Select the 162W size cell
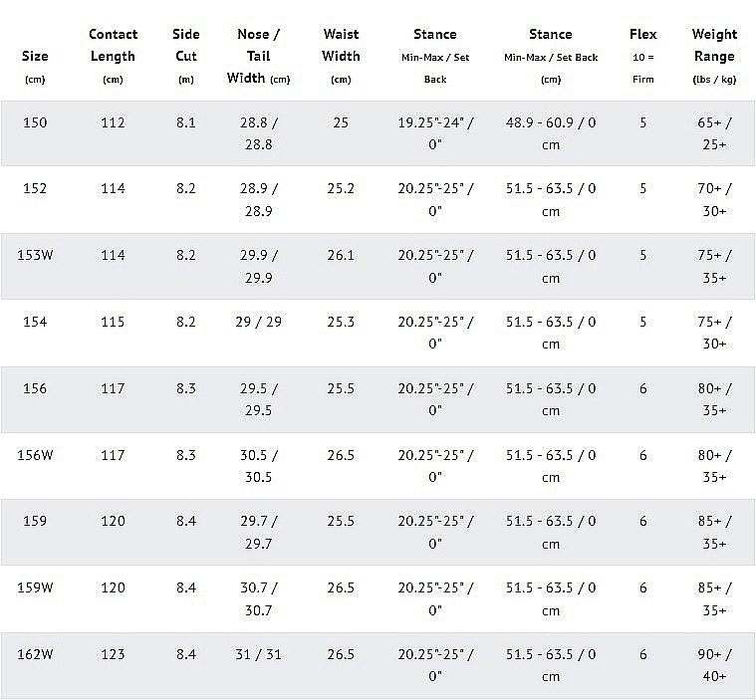Image resolution: width=756 pixels, height=700 pixels. (x=35, y=654)
